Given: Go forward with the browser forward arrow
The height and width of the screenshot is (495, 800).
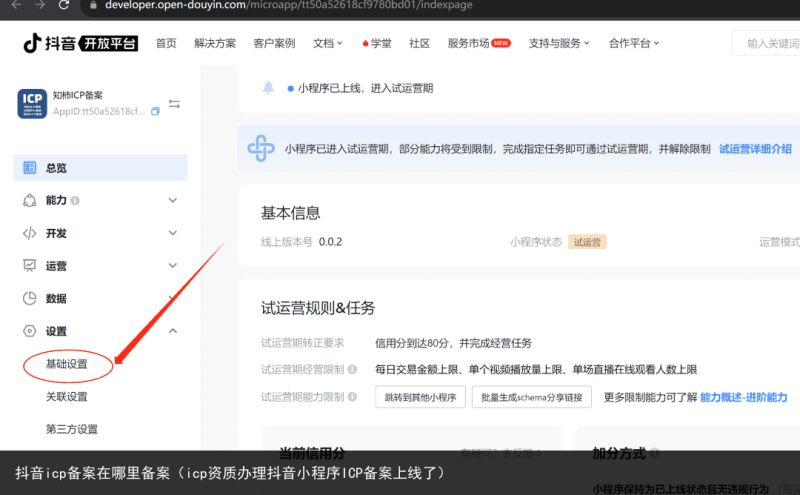Looking at the screenshot, I should (x=40, y=5).
